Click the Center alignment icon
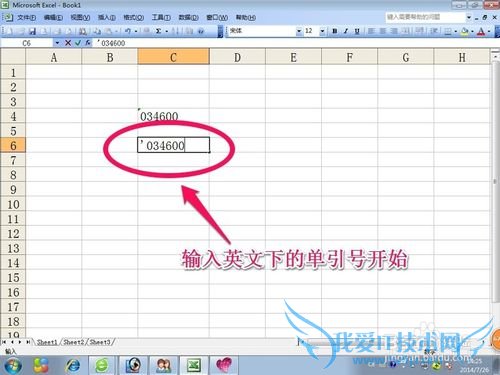 [x=383, y=31]
